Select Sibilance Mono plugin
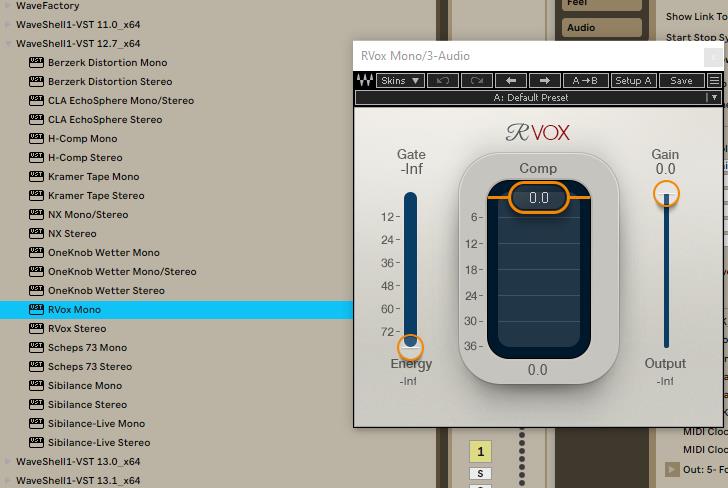Screen dimensions: 728x488 [85, 386]
